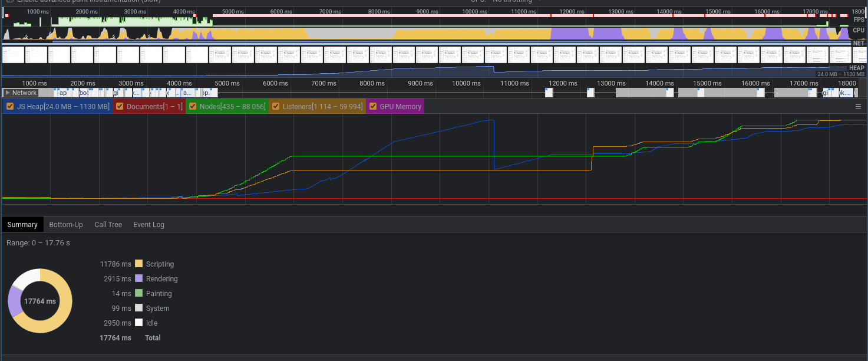The width and height of the screenshot is (868, 361).
Task: Uncheck the GPU Memory checkbox
Action: (x=373, y=107)
